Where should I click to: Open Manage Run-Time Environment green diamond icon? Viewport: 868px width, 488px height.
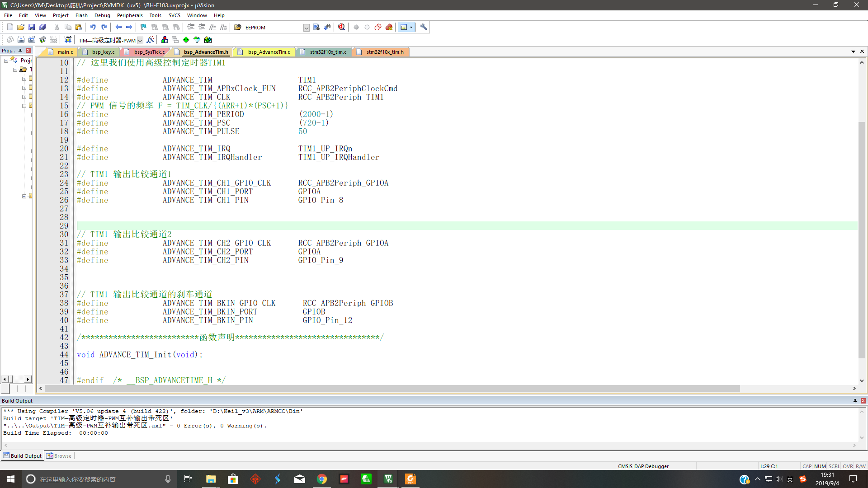[x=186, y=40]
